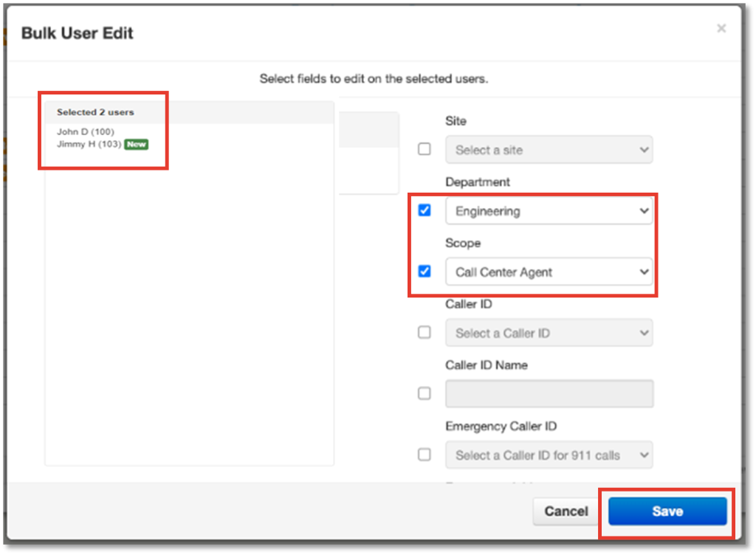Uncheck the Scope field checkbox
Viewport: 756px width, 555px height.
(x=425, y=272)
